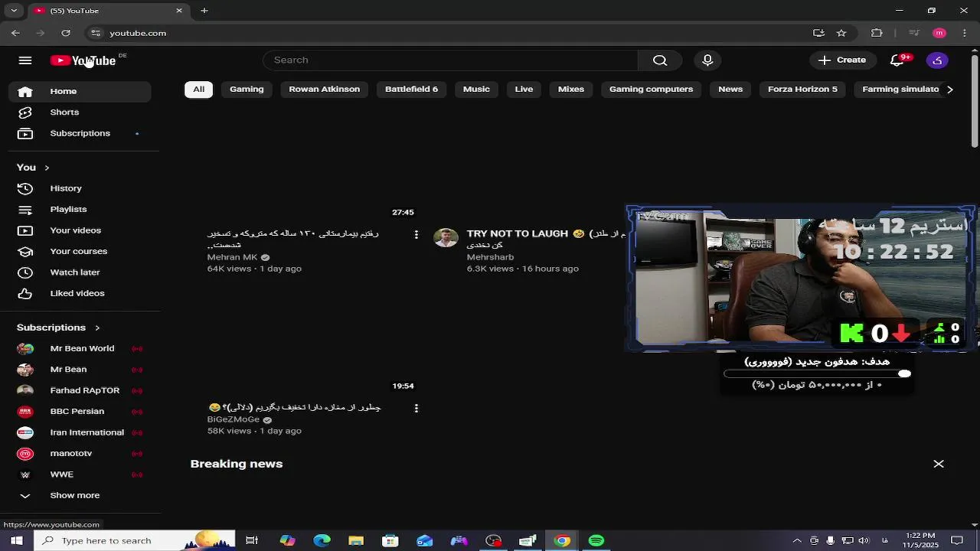Click the magnifier search button
Image resolution: width=980 pixels, height=551 pixels.
[x=660, y=60]
